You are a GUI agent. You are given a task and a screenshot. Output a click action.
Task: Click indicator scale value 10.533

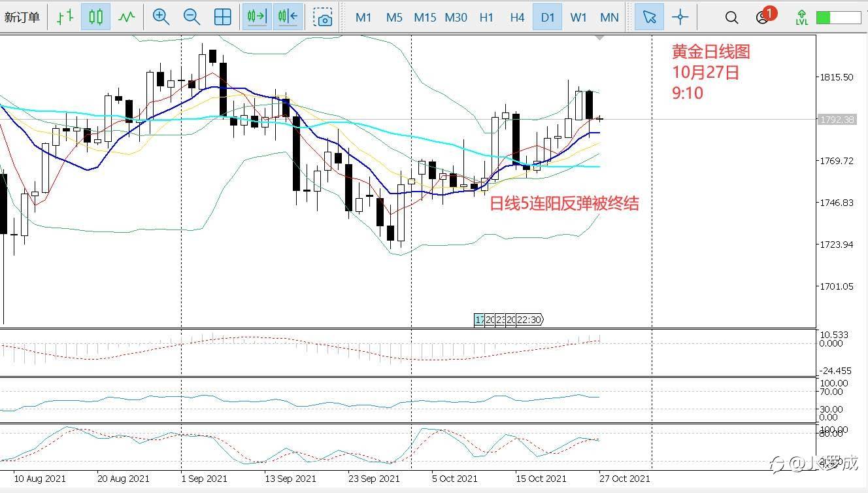tap(834, 335)
